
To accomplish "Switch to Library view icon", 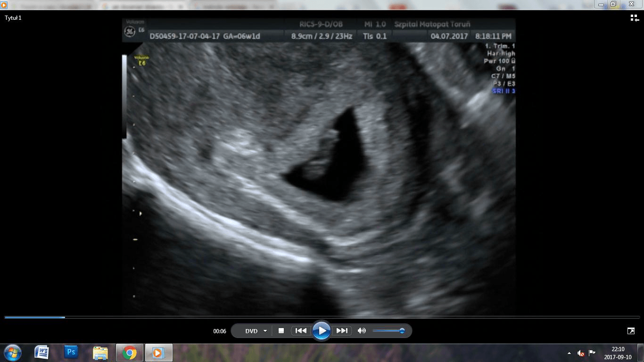I will coord(634,18).
